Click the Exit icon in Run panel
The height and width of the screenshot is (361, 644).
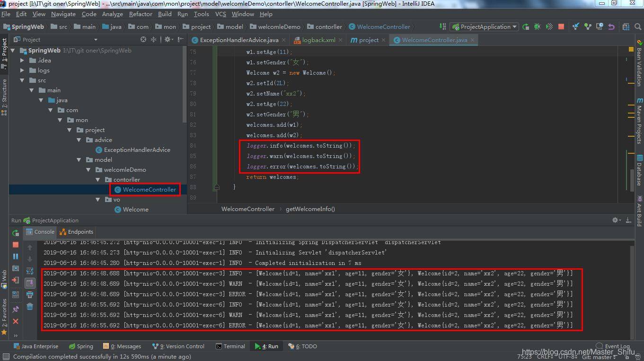[x=16, y=280]
